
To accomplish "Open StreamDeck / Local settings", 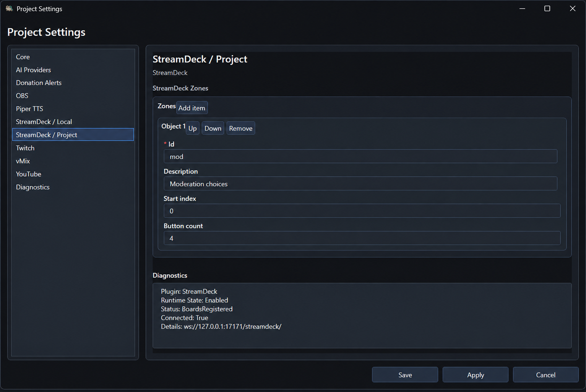I will click(73, 122).
